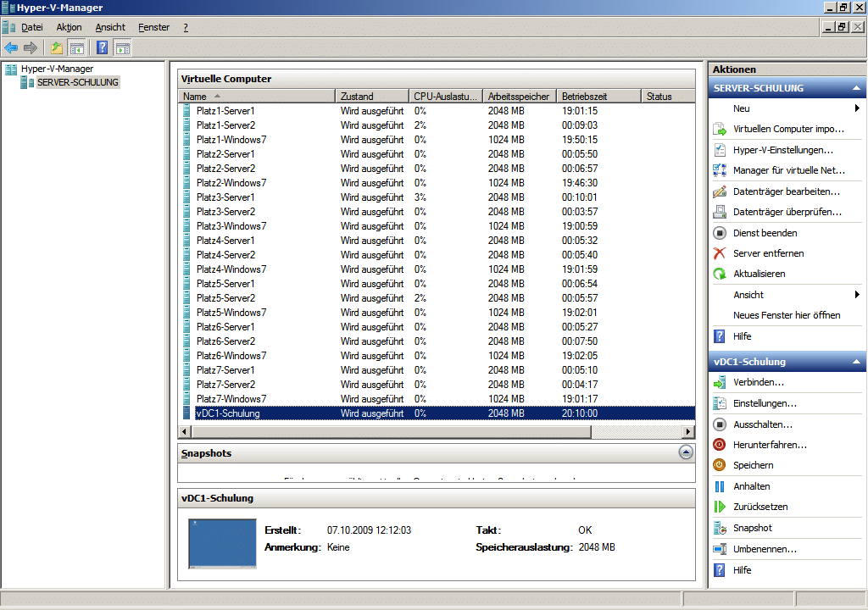Click the orange Speichern save-state icon
This screenshot has width=868, height=610.
coord(719,465)
